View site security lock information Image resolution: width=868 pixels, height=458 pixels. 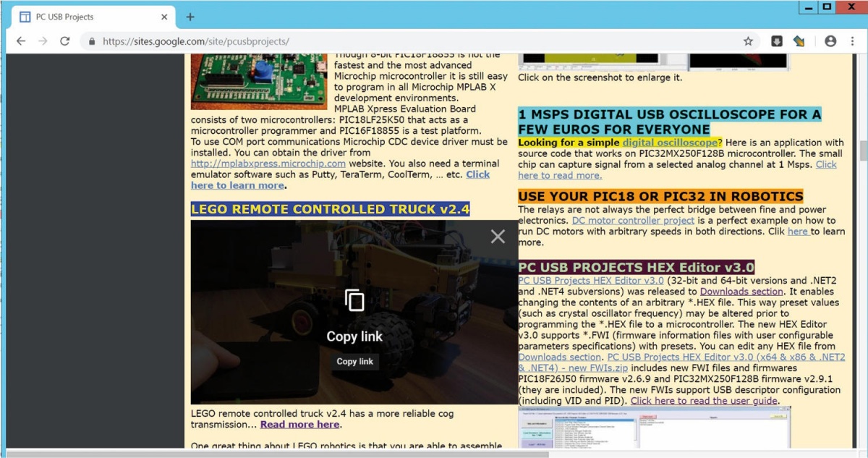pos(91,41)
